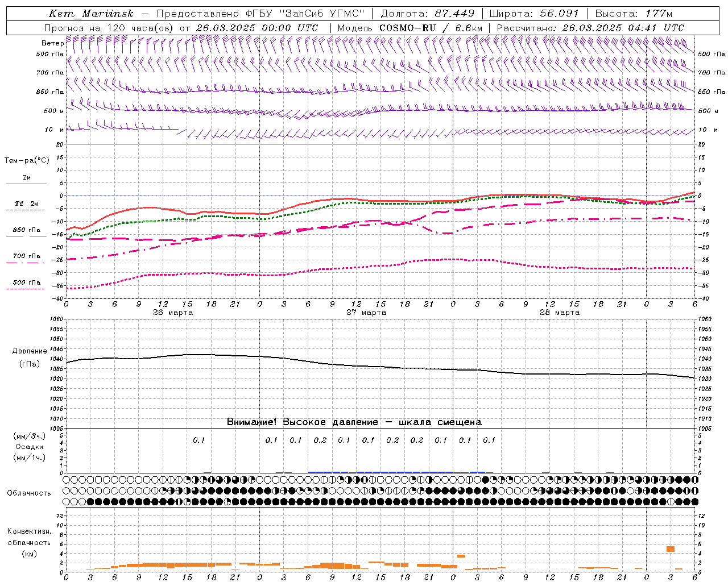Click the orange convective bar just after 28 марта midnight

461,556
